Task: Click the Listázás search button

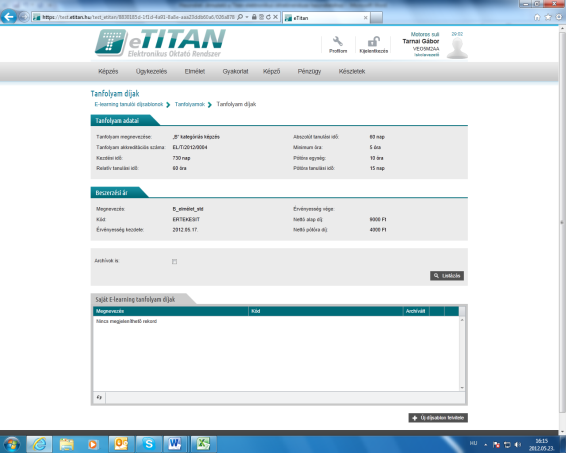Action: pyautogui.click(x=447, y=276)
